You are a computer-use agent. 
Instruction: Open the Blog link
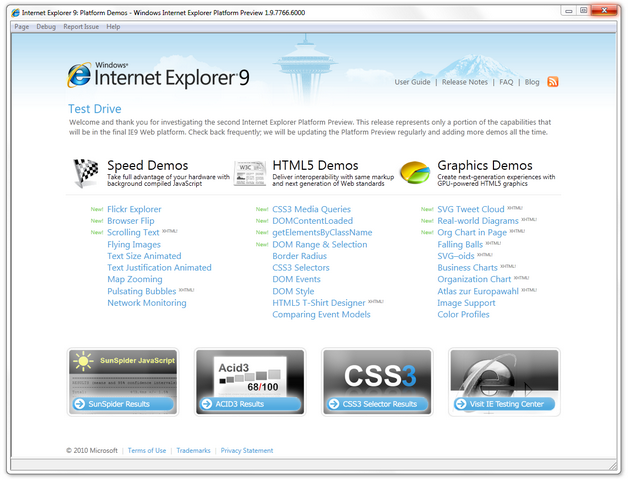coord(532,82)
